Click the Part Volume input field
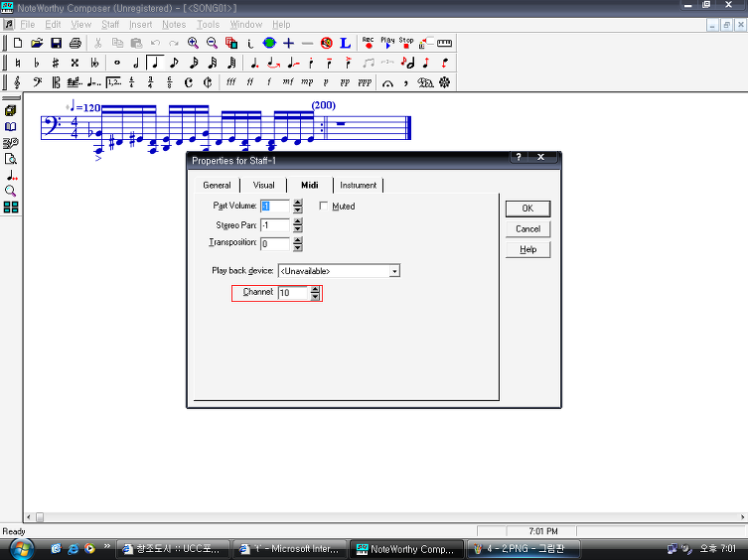Image resolution: width=748 pixels, height=560 pixels. coord(275,207)
